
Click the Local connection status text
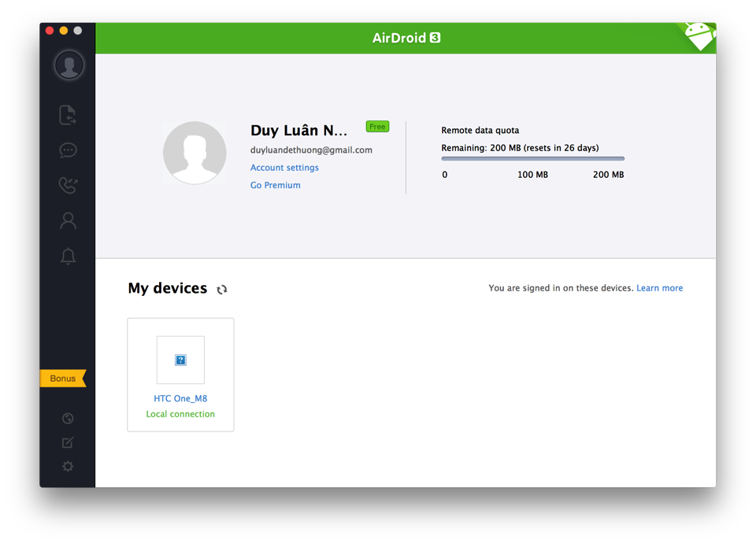coord(180,414)
